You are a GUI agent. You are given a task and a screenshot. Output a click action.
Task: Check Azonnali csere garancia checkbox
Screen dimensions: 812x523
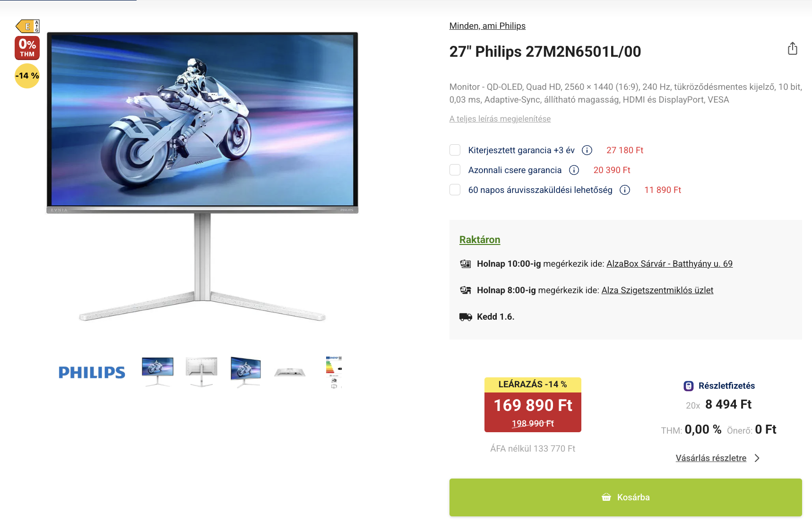455,170
